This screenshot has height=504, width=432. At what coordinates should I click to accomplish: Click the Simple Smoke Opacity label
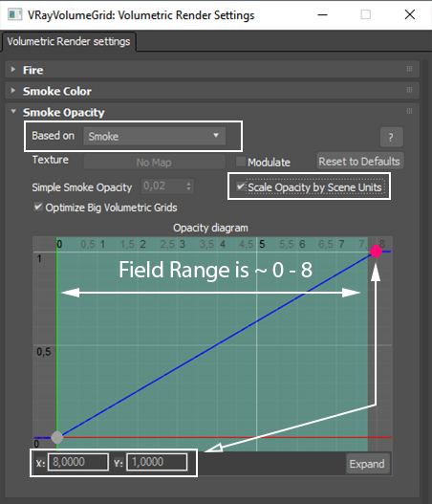coord(82,187)
